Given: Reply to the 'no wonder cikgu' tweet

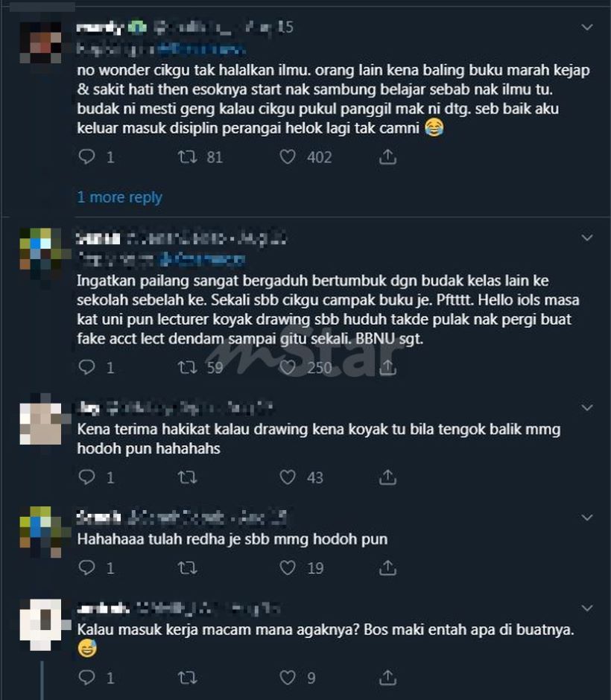Looking at the screenshot, I should click(x=86, y=156).
